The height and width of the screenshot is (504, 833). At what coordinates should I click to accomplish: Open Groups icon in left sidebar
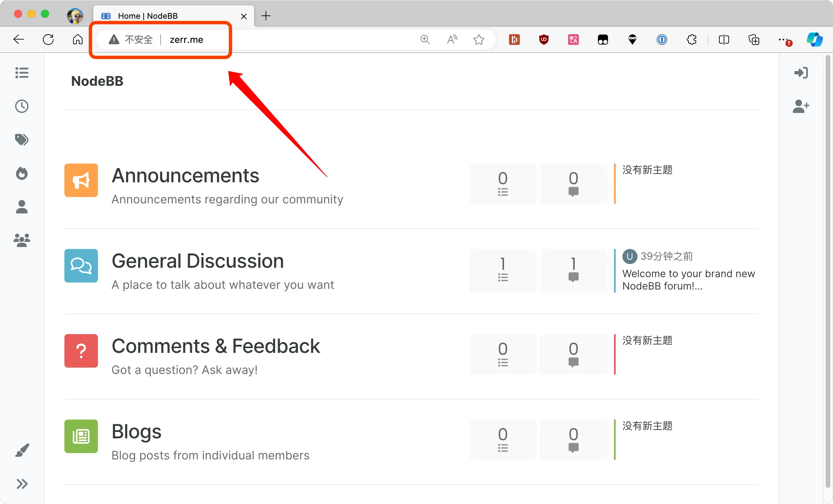(x=22, y=240)
